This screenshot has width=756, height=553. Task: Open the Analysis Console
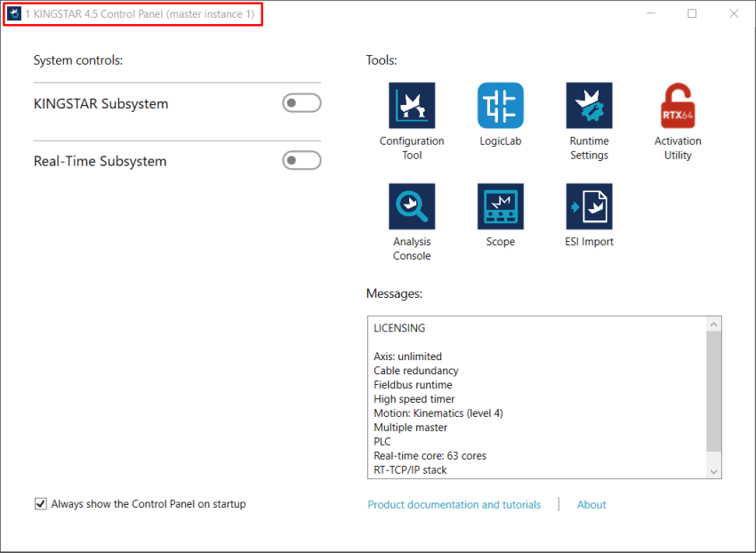[412, 206]
